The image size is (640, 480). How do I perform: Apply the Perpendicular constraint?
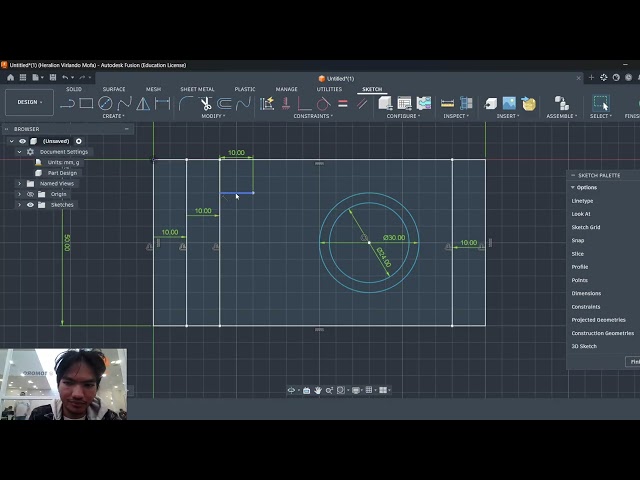pos(304,104)
